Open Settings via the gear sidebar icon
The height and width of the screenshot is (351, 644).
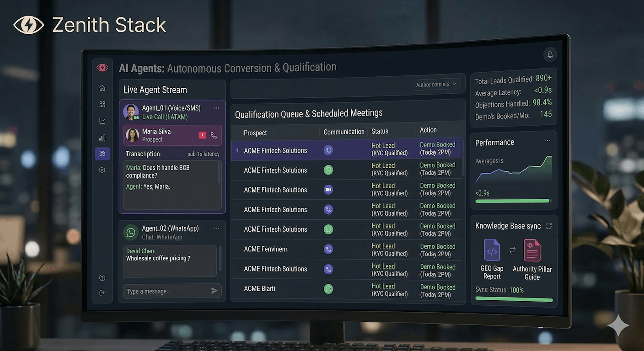(x=102, y=170)
